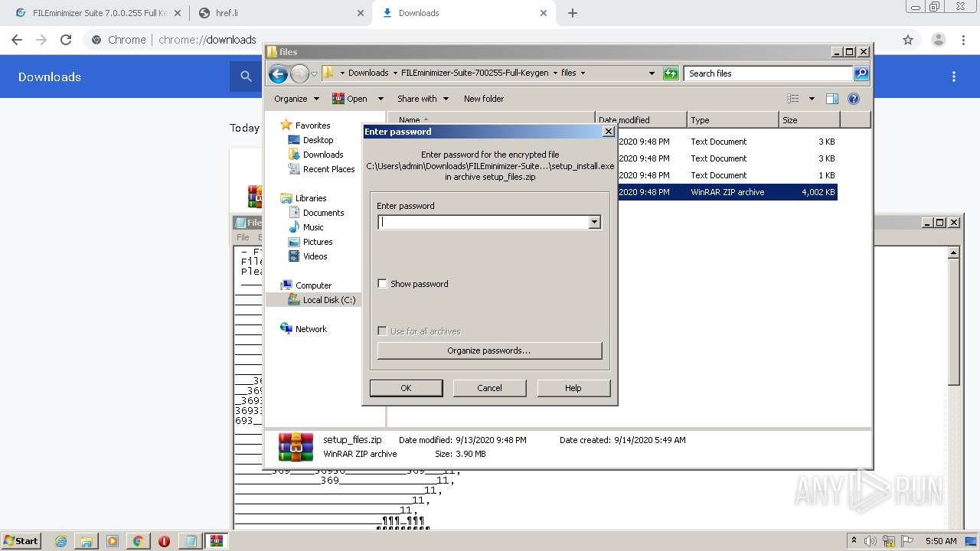Go back in Explorer files window
This screenshot has width=980, height=551.
(278, 73)
